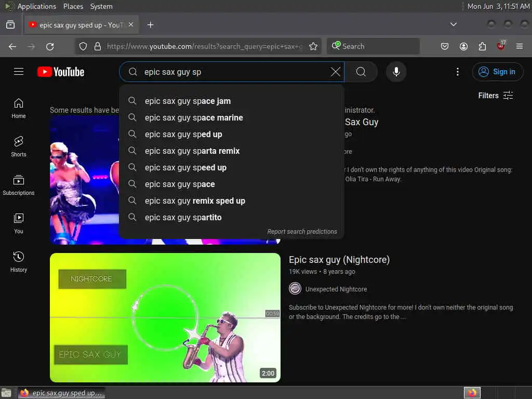Open Firefox View icon in tab bar
The width and height of the screenshot is (532, 399).
10,25
